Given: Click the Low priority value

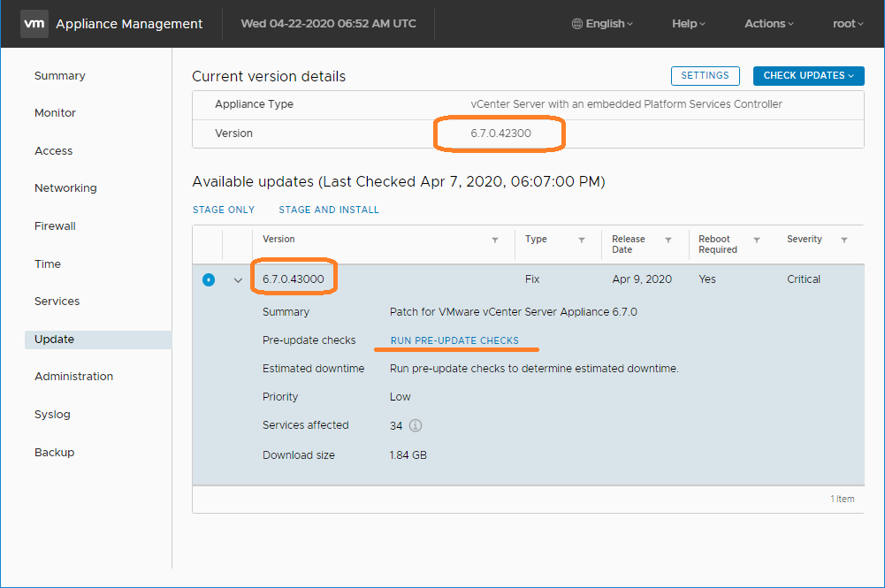Looking at the screenshot, I should (401, 397).
